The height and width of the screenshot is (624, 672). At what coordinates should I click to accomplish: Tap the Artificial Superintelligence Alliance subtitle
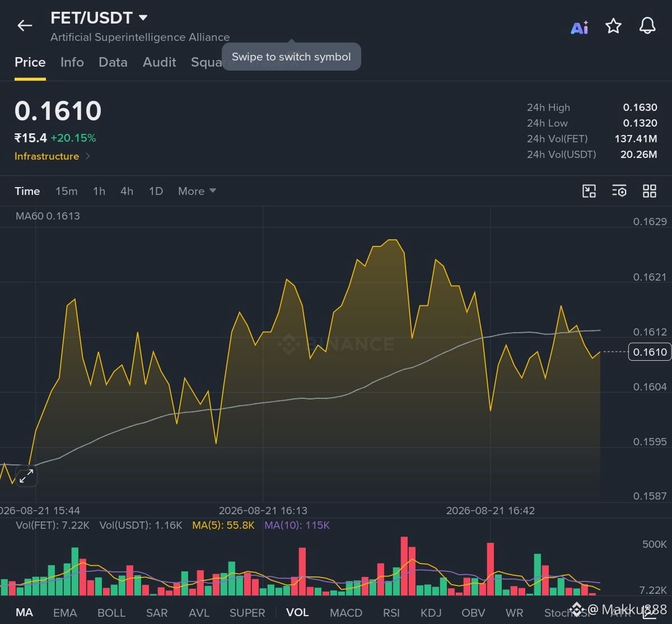point(140,38)
